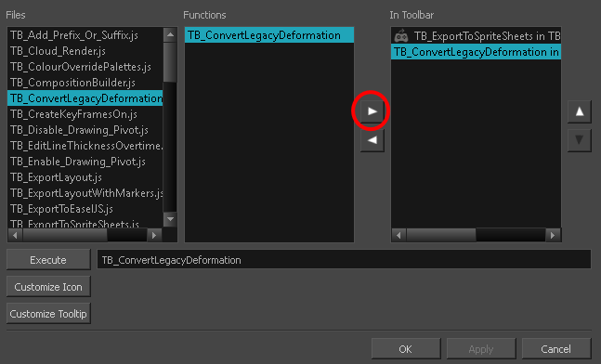Select TB_Disable_Drawing_Pivot.js file
601x364 pixels.
pyautogui.click(x=85, y=130)
